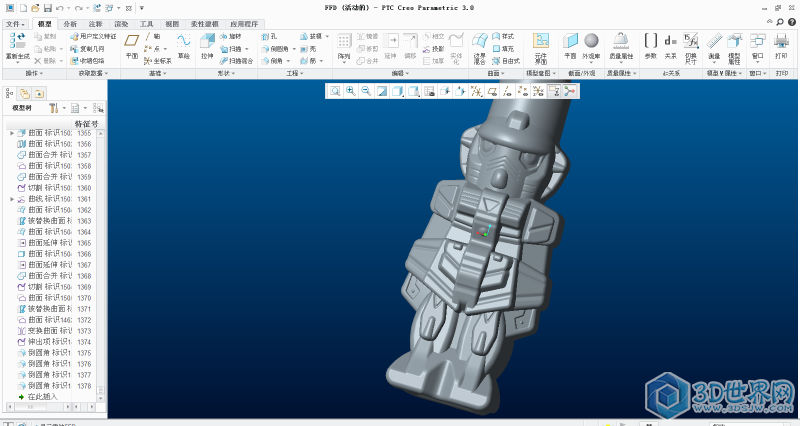
Task: Expand tree node with feature number 1355
Action: point(12,133)
